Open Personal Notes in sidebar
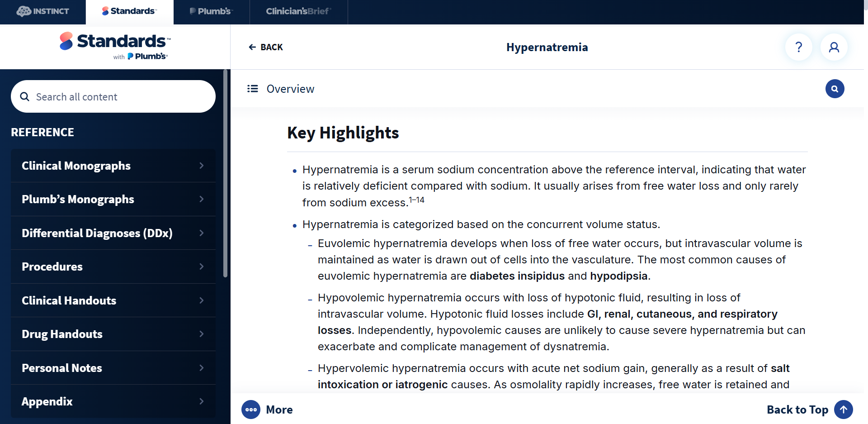Image resolution: width=868 pixels, height=424 pixels. point(113,368)
